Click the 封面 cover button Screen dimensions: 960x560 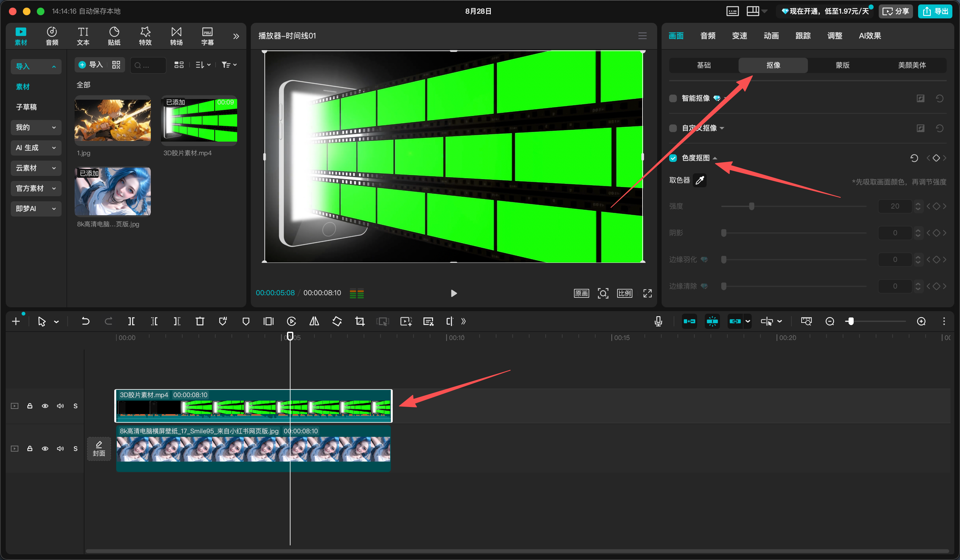(x=99, y=449)
